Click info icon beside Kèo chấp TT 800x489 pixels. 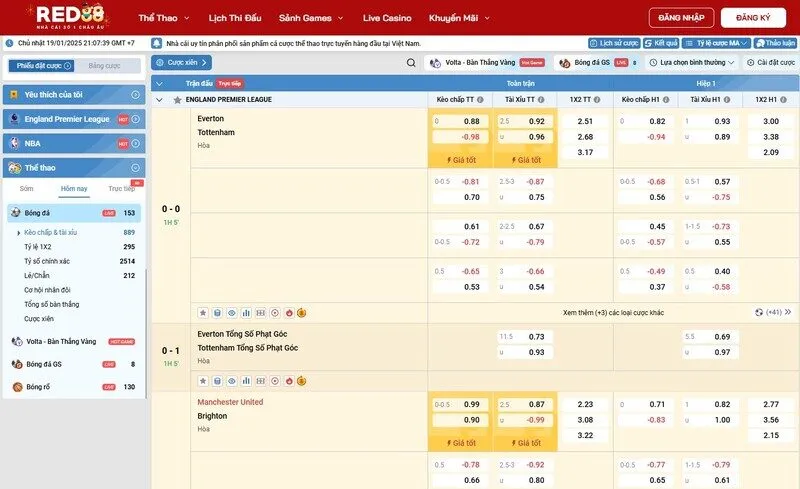coord(480,100)
